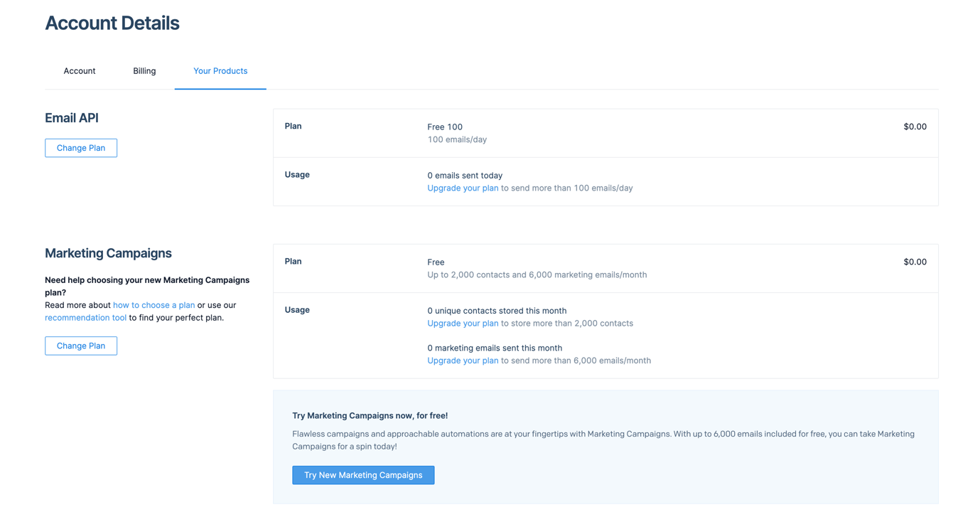Click the Marketing Campaigns section heading
Image resolution: width=980 pixels, height=517 pixels.
pos(108,253)
